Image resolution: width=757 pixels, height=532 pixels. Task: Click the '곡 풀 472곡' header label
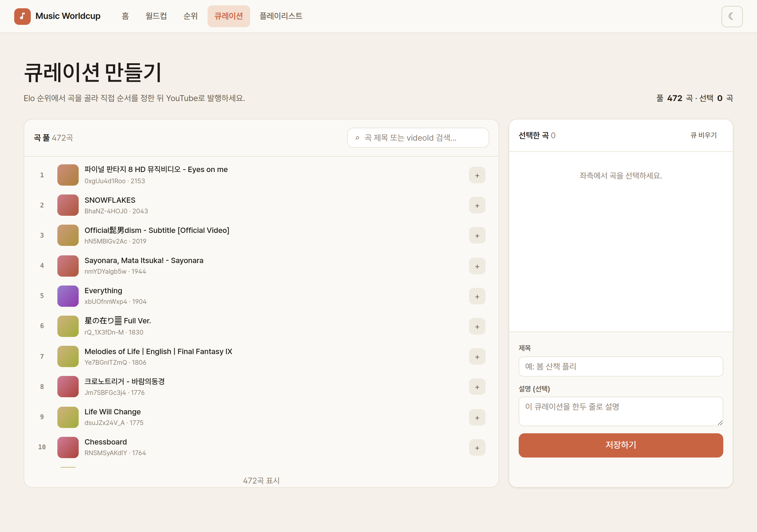53,138
